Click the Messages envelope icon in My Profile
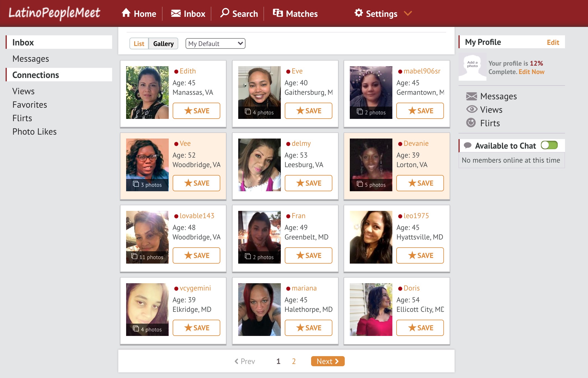588x378 pixels. click(x=471, y=96)
